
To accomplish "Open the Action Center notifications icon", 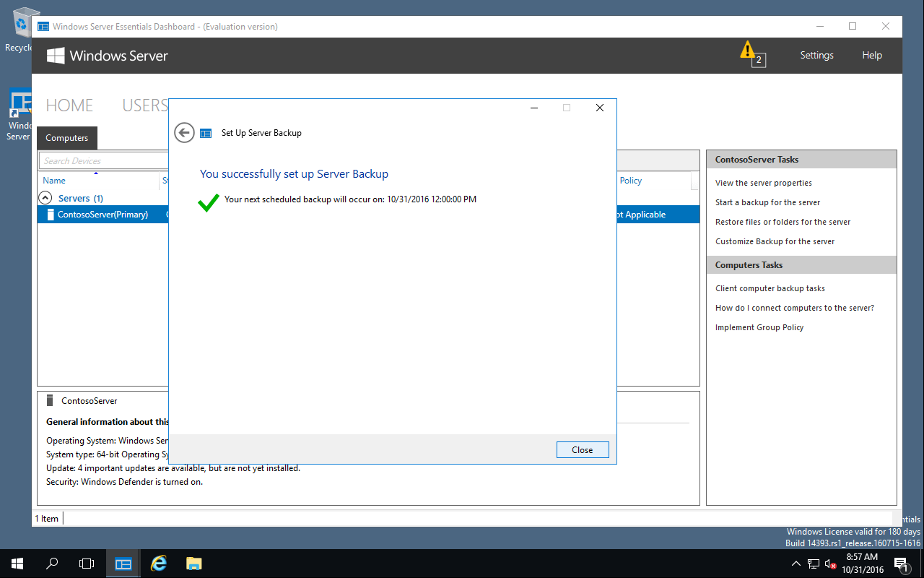I will pyautogui.click(x=902, y=564).
